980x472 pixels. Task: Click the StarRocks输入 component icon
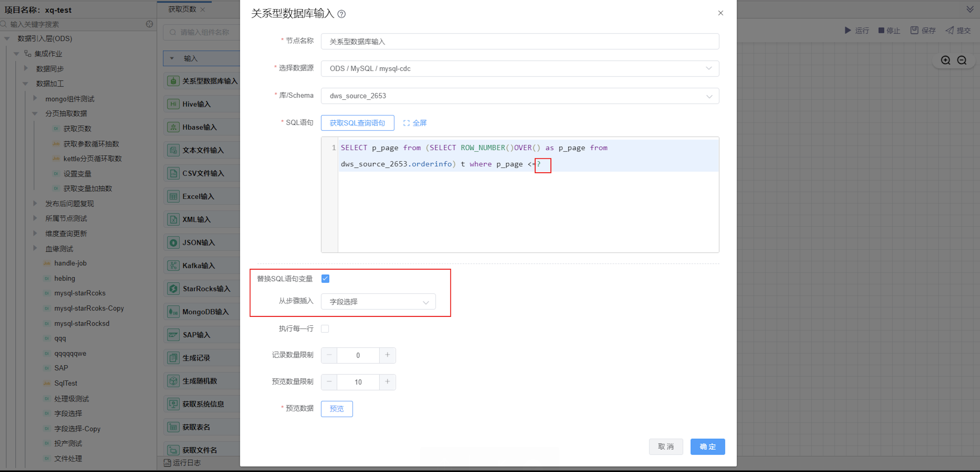pos(173,289)
